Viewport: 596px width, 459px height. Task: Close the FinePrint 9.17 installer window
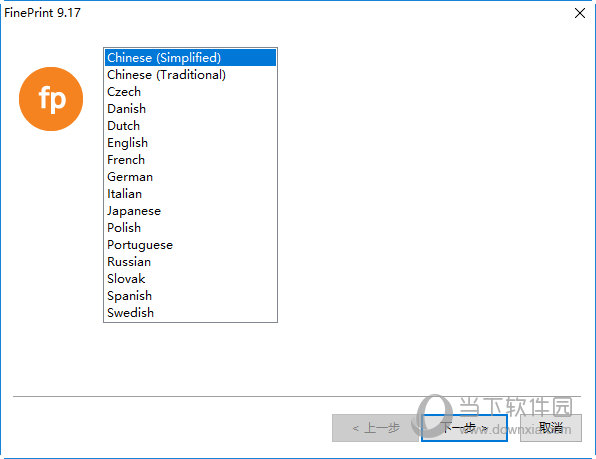(x=580, y=13)
